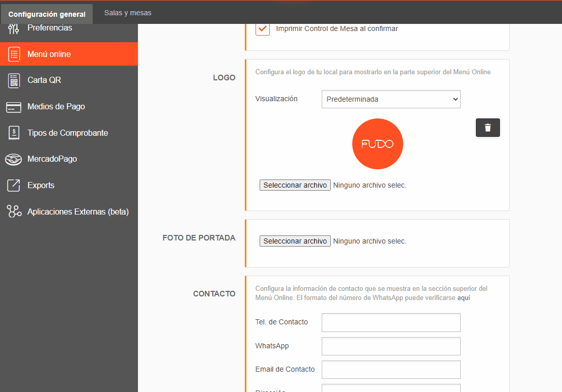The height and width of the screenshot is (392, 562).
Task: Click the CONTACTO section heading
Action: (x=214, y=293)
